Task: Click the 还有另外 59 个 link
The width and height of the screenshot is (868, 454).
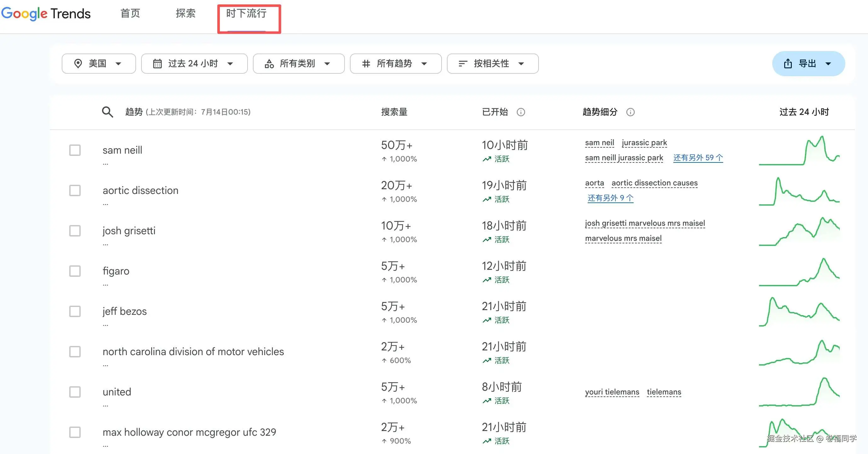Action: [x=698, y=158]
